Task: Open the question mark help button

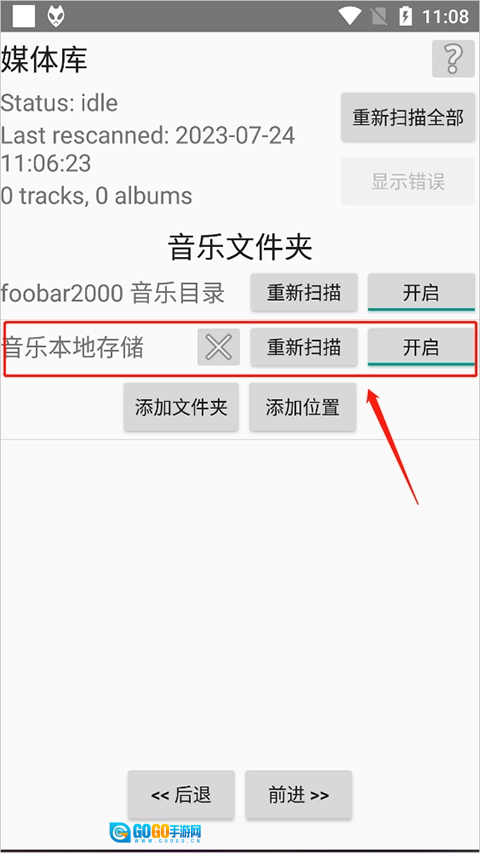Action: pos(453,58)
